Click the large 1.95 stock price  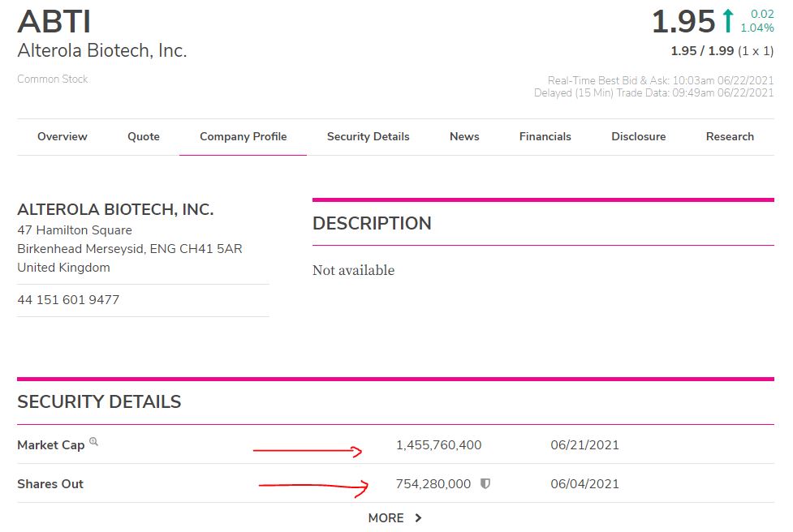click(x=683, y=23)
